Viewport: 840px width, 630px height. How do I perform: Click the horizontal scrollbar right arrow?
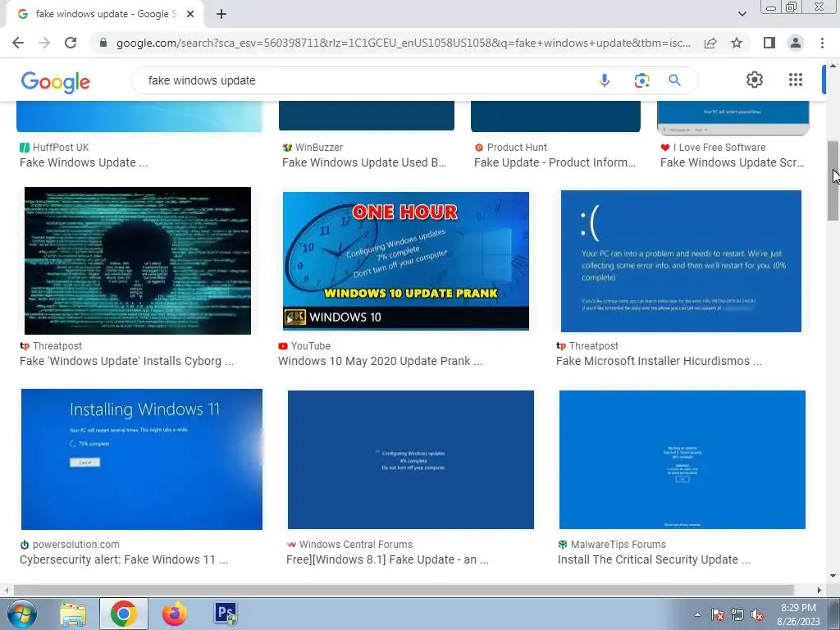click(x=819, y=590)
